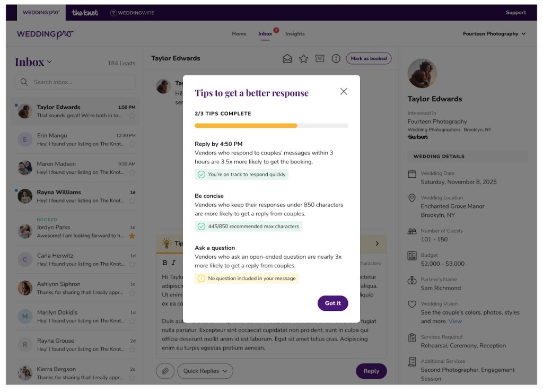The width and height of the screenshot is (543, 392).
Task: Toggle star on Rayna Grouse lead row
Action: (132, 350)
